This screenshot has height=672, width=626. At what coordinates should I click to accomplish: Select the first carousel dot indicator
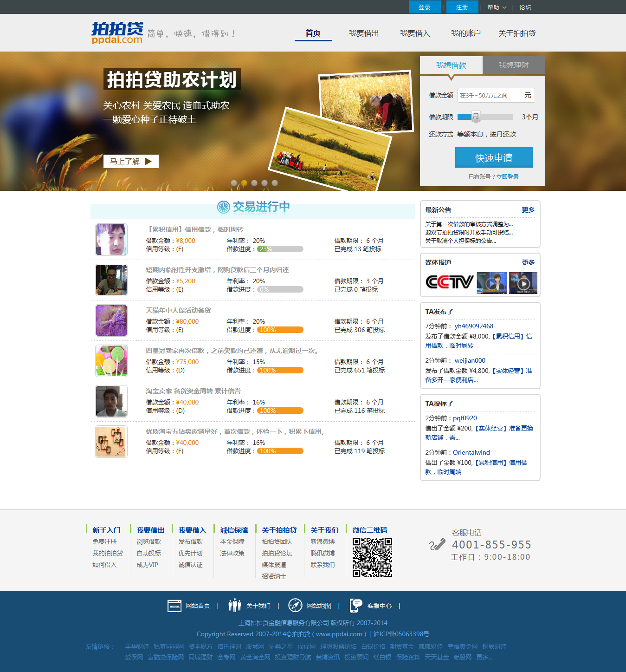[x=234, y=183]
